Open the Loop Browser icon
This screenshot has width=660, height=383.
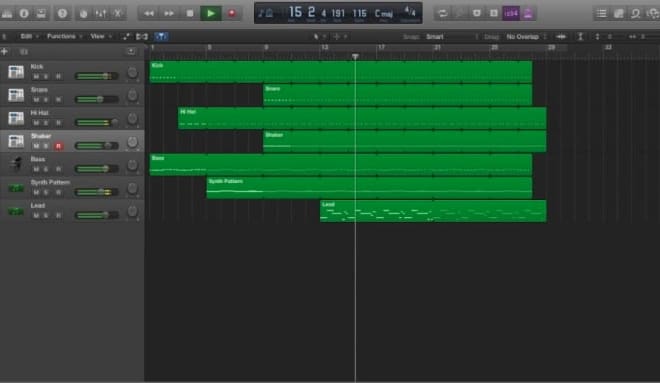636,13
